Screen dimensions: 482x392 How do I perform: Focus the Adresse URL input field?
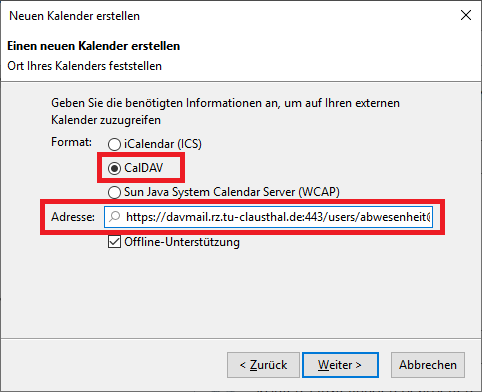tap(268, 217)
